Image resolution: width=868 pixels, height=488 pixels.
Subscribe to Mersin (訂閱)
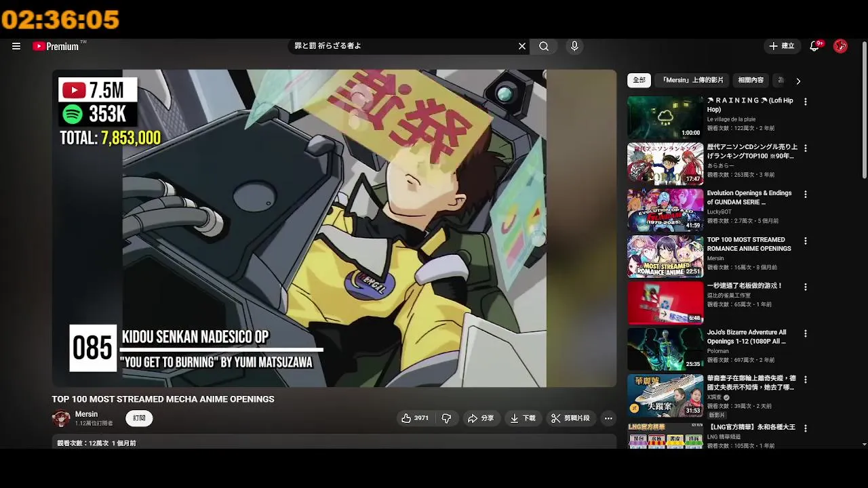tap(139, 418)
